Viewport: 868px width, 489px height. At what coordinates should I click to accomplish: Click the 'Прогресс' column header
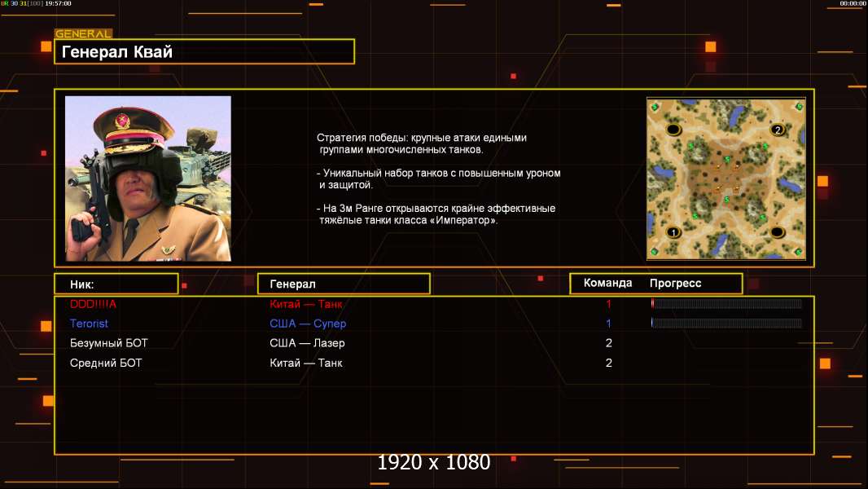click(675, 283)
